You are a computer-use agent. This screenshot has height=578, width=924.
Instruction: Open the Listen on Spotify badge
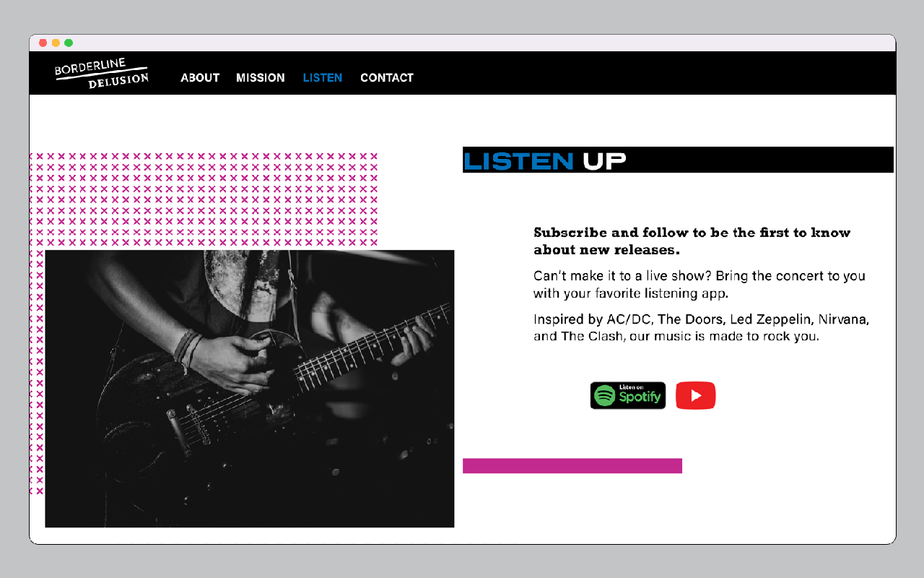point(628,395)
